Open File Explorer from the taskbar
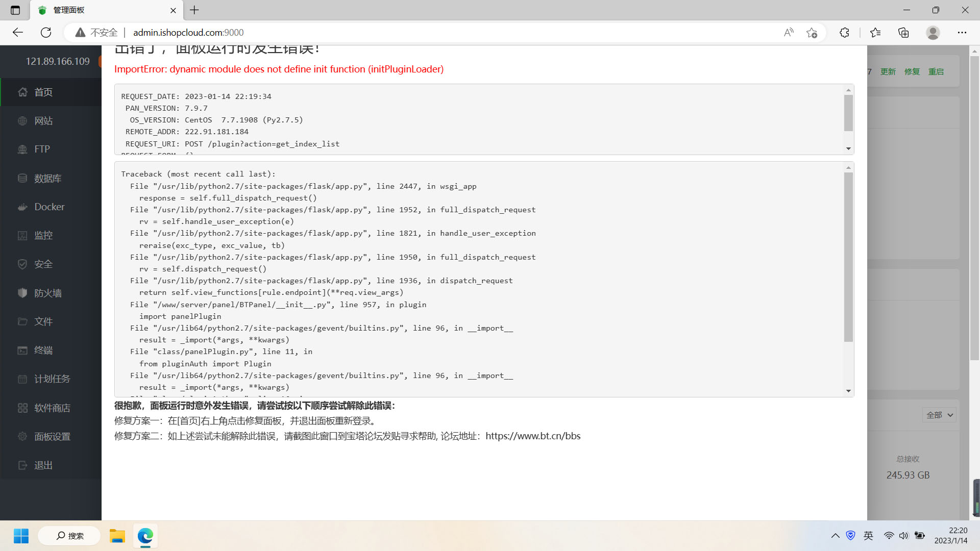980x551 pixels. (x=117, y=536)
